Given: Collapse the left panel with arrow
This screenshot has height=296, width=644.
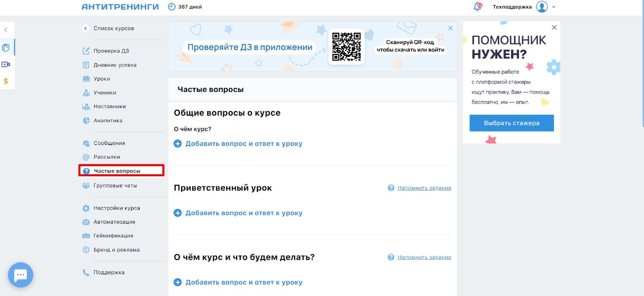Looking at the screenshot, I should [6, 30].
